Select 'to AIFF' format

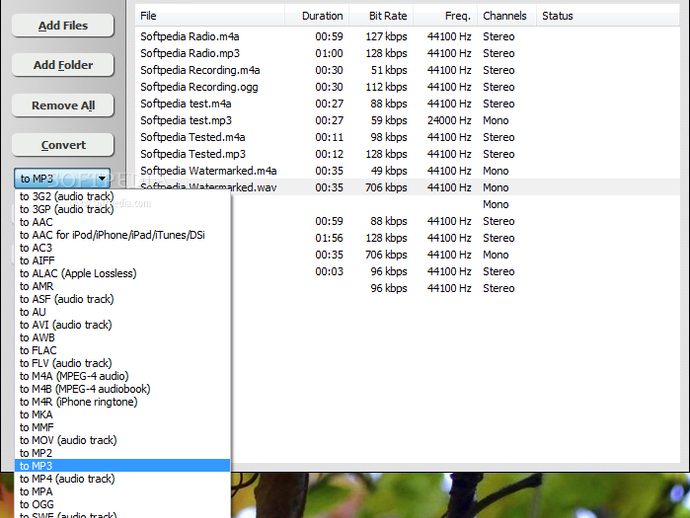[122, 261]
